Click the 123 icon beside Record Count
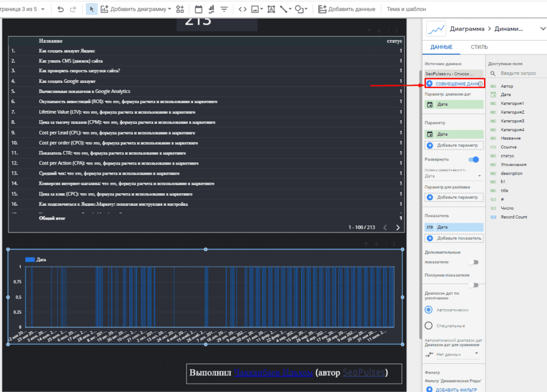Screen dimensions: 547x392 (493, 217)
